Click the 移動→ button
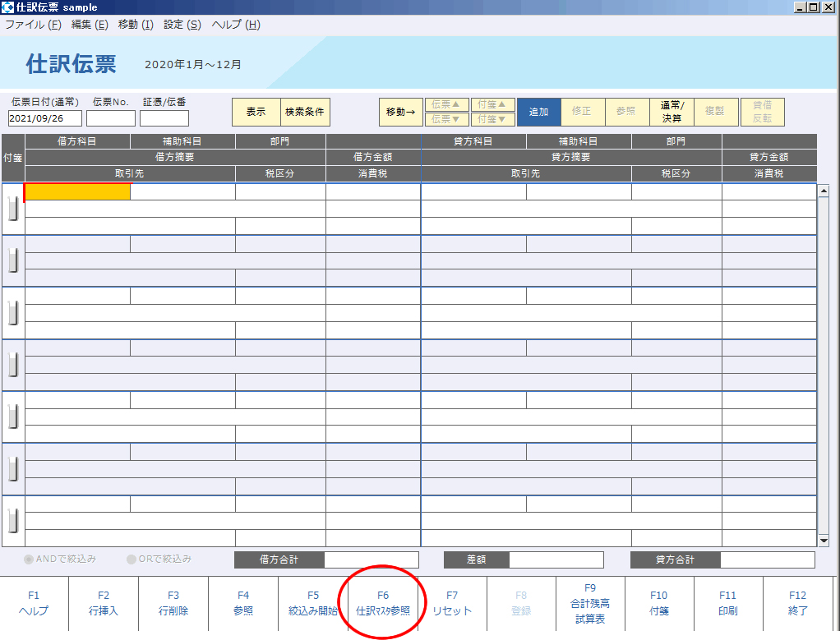This screenshot has width=840, height=640. pos(401,112)
